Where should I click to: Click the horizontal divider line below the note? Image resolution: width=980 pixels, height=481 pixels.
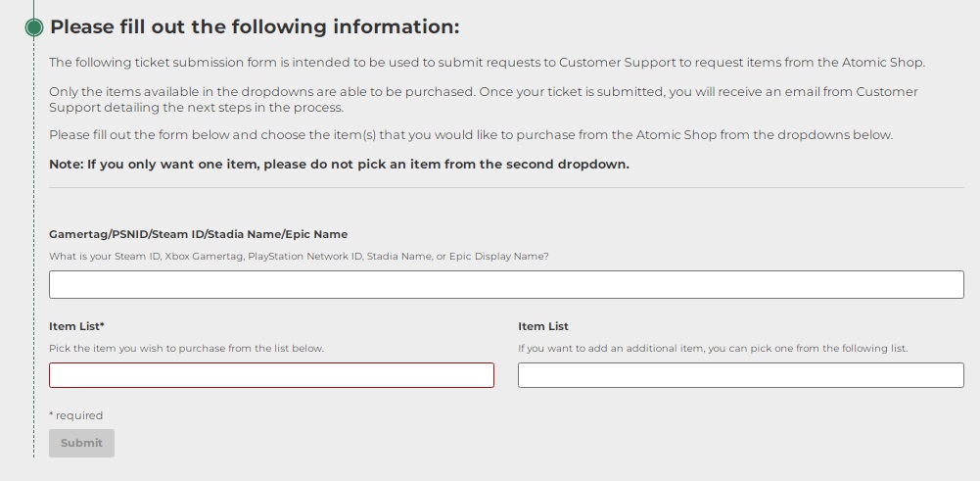point(506,187)
